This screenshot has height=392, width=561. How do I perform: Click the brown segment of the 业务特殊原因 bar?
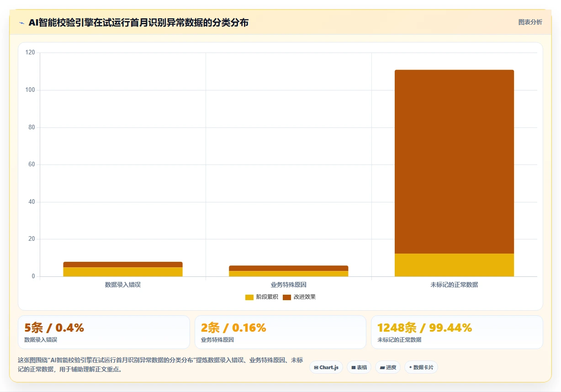[289, 268]
